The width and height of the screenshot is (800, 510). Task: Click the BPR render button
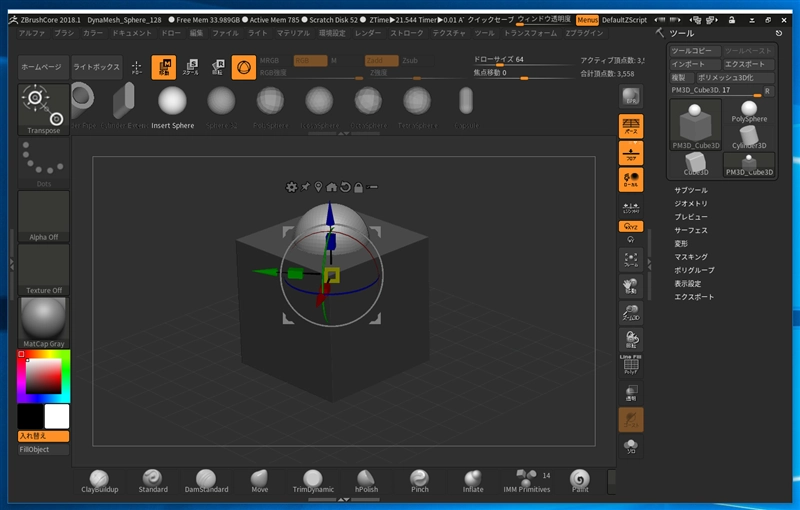(631, 96)
